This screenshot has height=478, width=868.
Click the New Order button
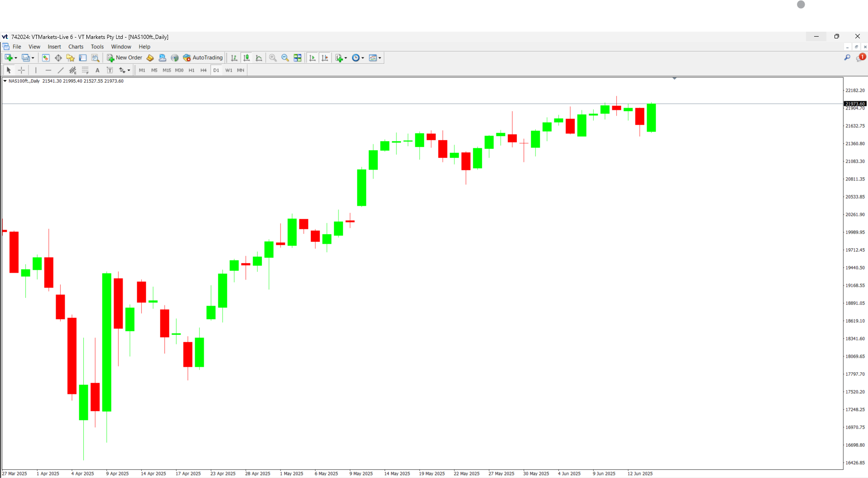tap(124, 58)
